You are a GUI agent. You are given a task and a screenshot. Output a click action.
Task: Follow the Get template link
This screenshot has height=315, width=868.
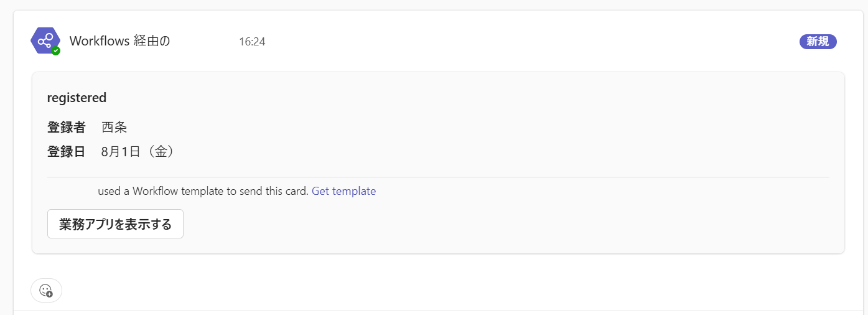click(343, 191)
